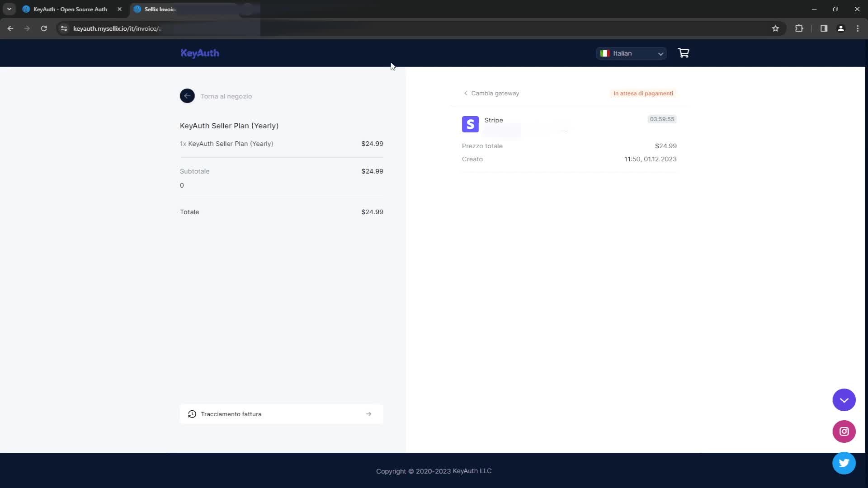Screen dimensions: 868x488
Task: Open the Instagram floating button
Action: (844, 432)
